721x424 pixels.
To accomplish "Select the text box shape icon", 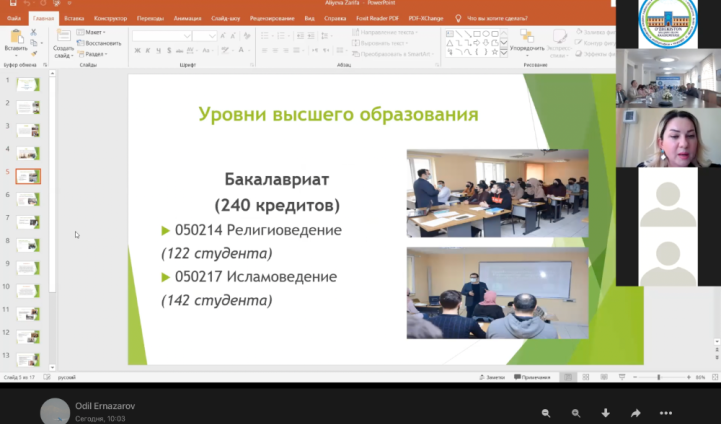I will (450, 34).
